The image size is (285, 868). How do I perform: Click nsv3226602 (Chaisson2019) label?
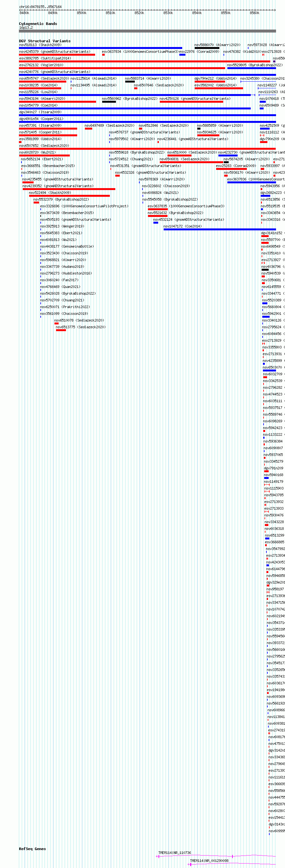pyautogui.click(x=166, y=186)
